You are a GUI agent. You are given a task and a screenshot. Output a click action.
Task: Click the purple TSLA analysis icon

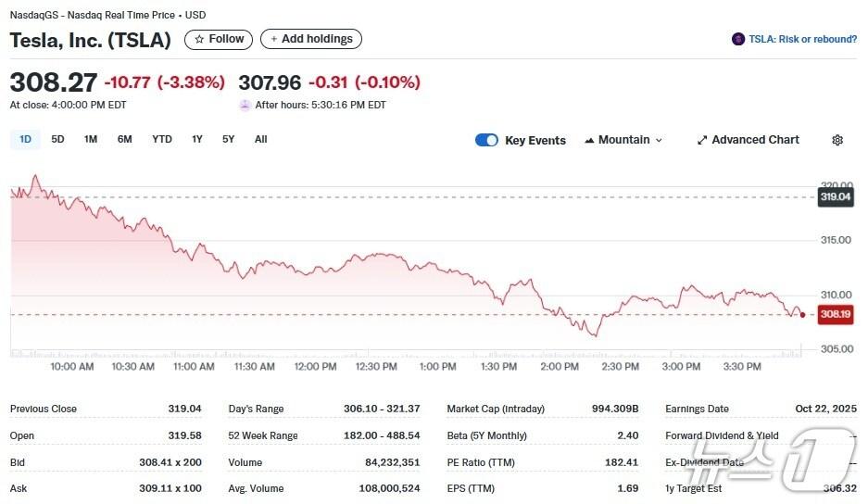[738, 39]
